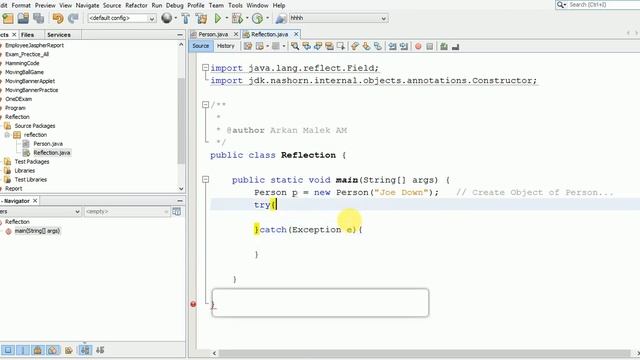Clean and Build project with hammer-broom icon
The image size is (640, 360).
click(201, 18)
